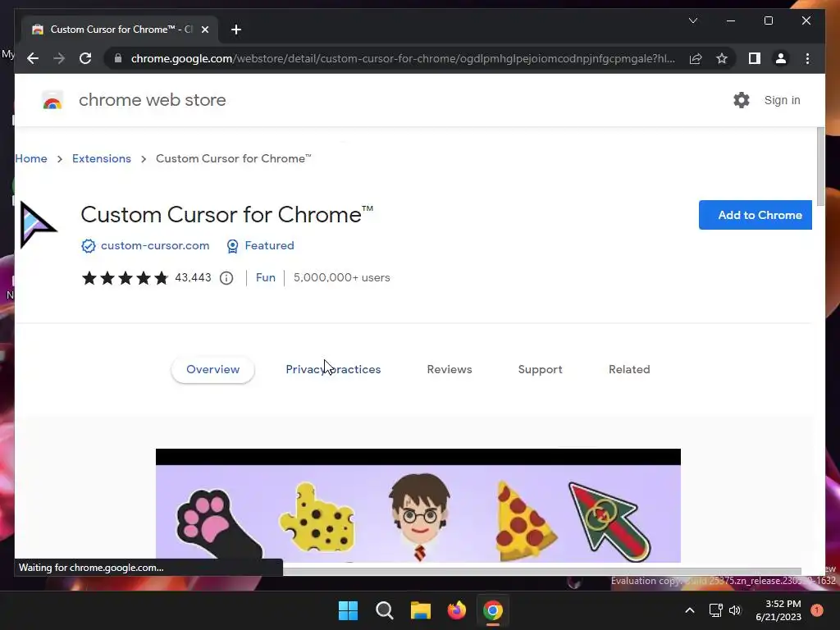Screen dimensions: 840x630
Task: Click the Featured badge ribbon icon
Action: [232, 246]
